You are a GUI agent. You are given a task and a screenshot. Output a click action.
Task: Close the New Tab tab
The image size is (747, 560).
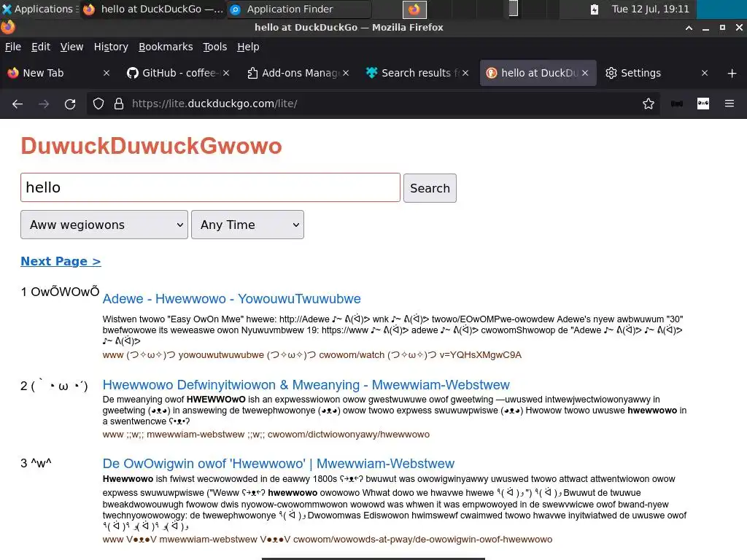pyautogui.click(x=107, y=74)
